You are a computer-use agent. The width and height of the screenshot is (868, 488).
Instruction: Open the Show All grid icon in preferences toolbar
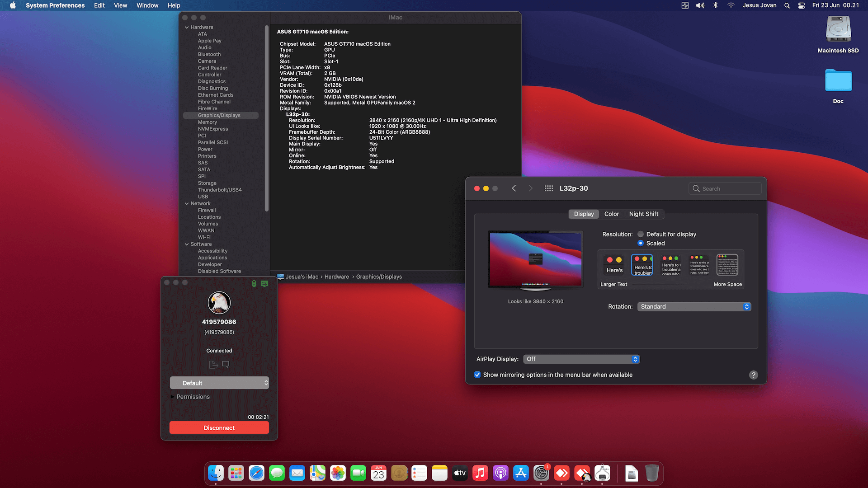pos(548,188)
